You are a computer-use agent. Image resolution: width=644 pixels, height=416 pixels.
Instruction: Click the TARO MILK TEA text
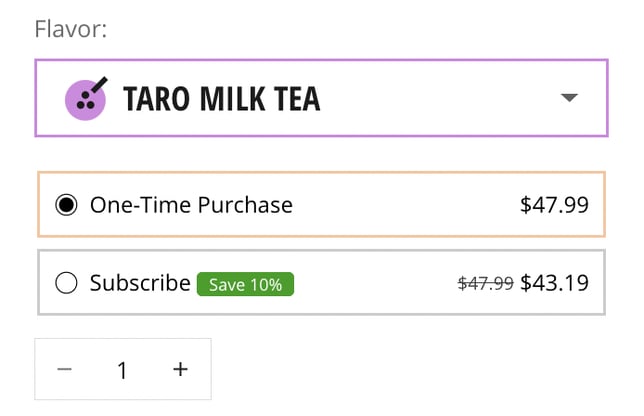tap(221, 99)
